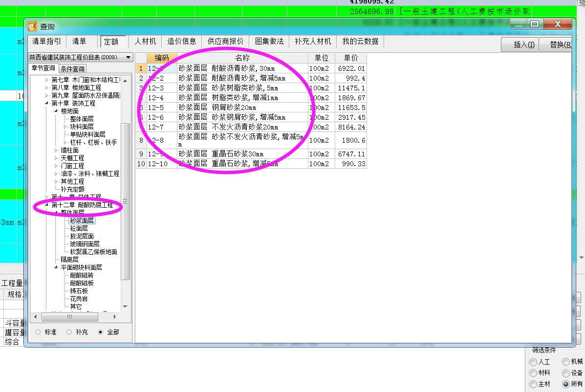Select row 12-7 不发火沥青砂浆20mm
The width and height of the screenshot is (585, 392).
251,127
